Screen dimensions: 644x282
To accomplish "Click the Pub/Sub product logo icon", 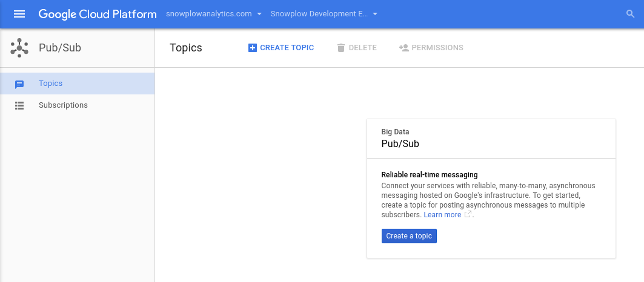I will point(19,48).
